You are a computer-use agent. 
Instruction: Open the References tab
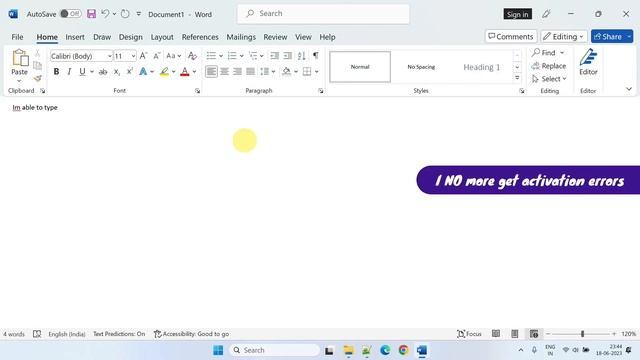point(200,37)
